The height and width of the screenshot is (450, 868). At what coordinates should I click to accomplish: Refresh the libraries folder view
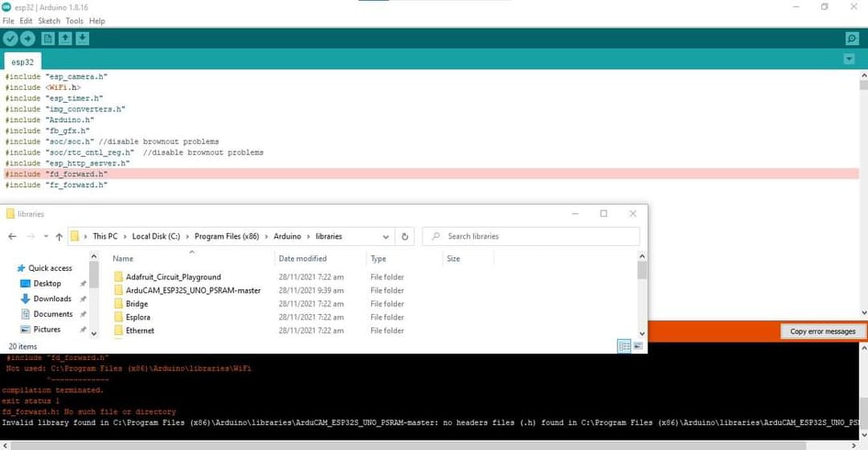click(405, 236)
